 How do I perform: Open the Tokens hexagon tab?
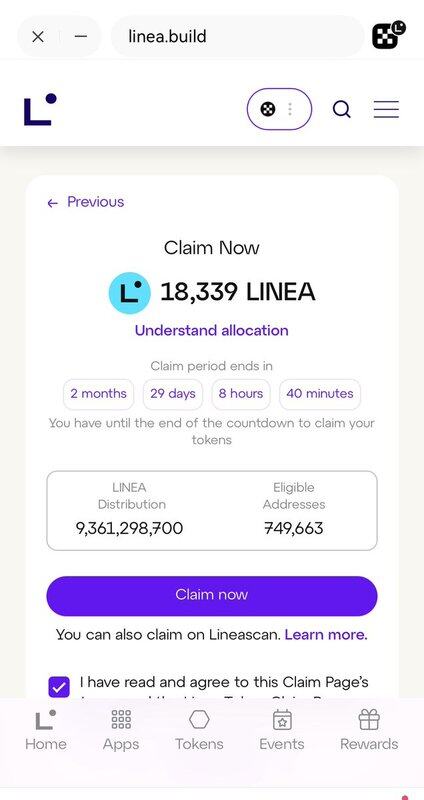(199, 730)
